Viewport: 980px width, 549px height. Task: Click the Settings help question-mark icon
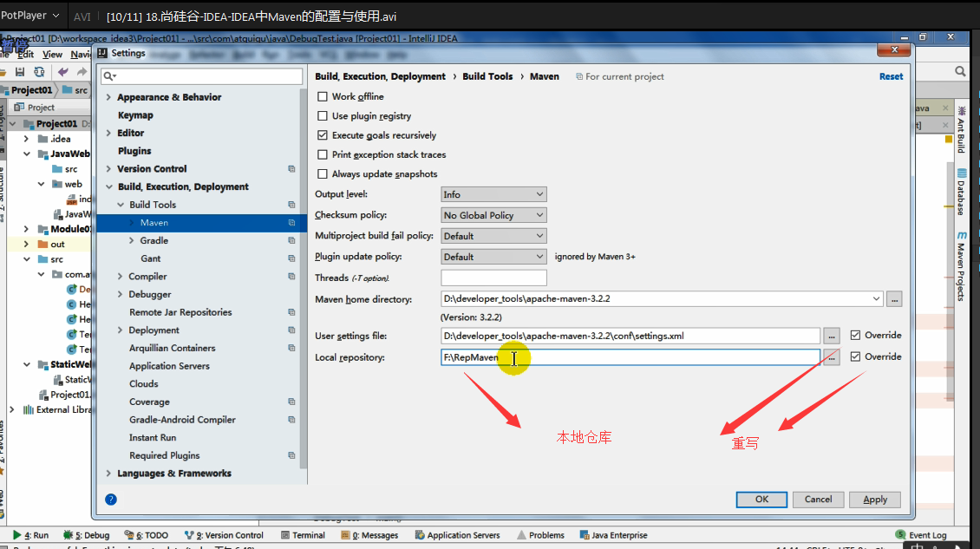pyautogui.click(x=111, y=499)
